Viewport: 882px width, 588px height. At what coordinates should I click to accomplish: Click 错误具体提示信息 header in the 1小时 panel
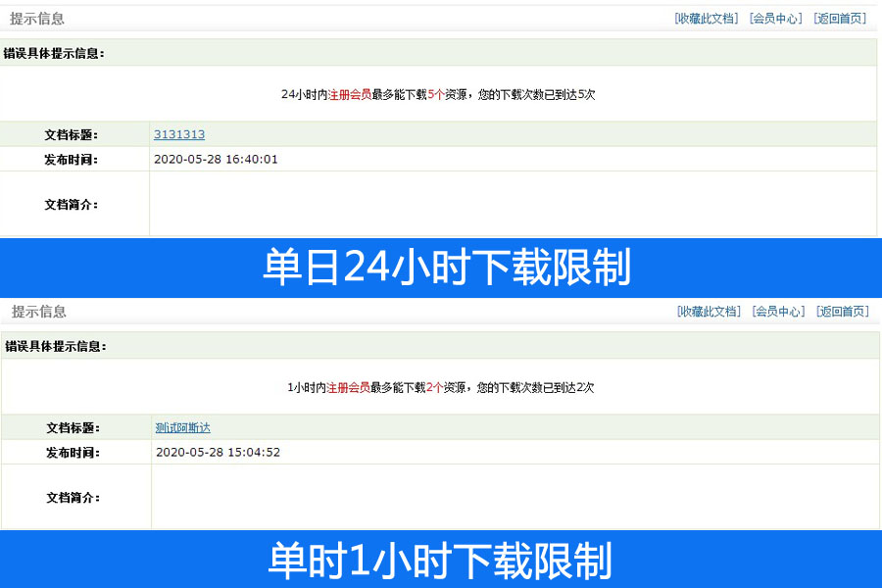[56, 346]
